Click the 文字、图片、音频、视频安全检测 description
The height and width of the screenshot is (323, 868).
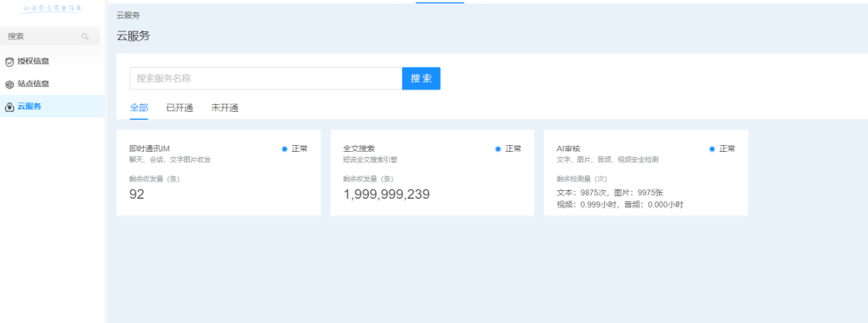[608, 160]
